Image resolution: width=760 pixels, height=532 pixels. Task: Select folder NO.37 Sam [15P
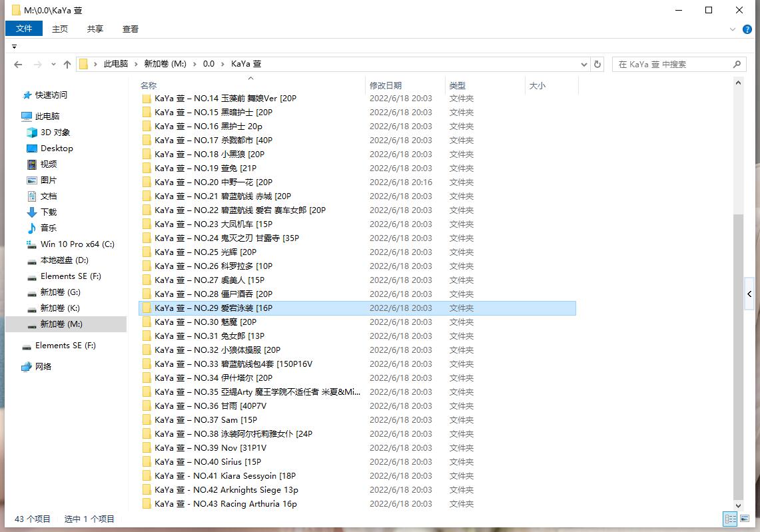click(357, 420)
